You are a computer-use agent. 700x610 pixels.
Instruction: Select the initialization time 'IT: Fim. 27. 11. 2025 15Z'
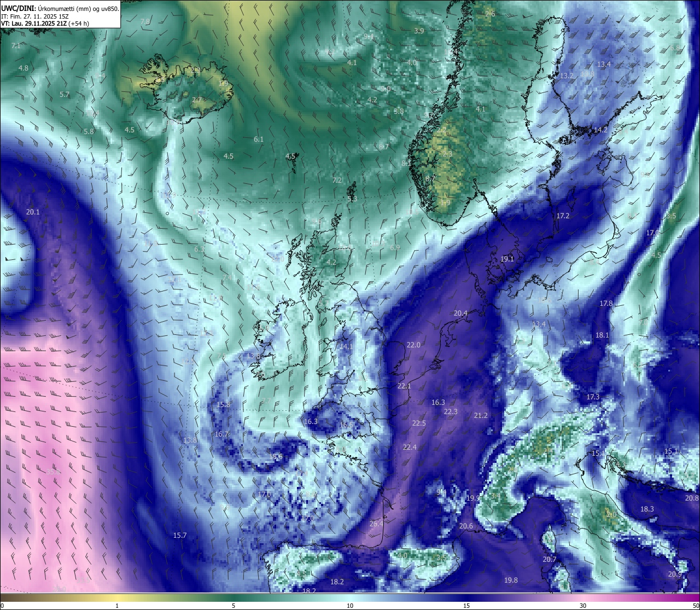(x=35, y=16)
